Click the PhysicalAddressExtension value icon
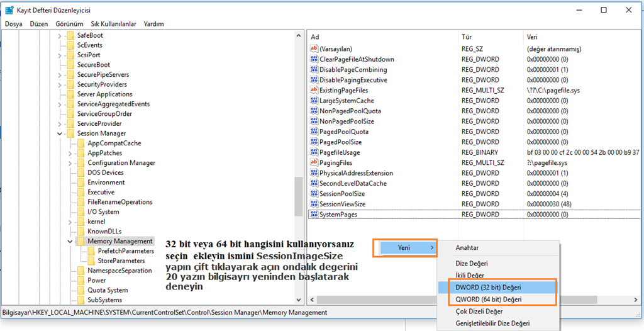The width and height of the screenshot is (644, 331). [314, 173]
